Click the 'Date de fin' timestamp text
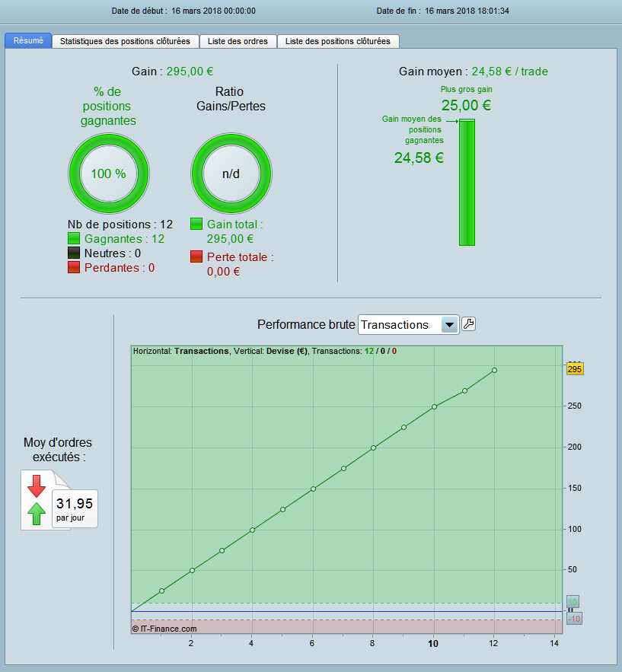Screen dimensions: 622x672 pos(443,11)
